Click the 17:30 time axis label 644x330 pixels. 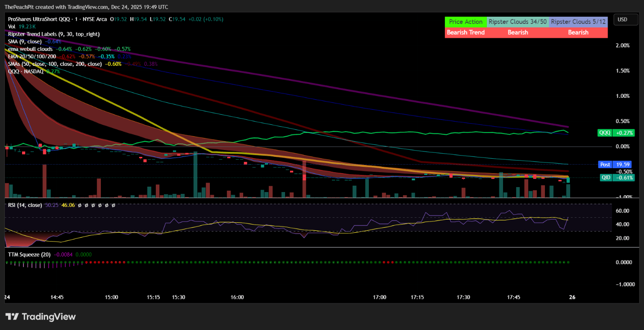(463, 298)
